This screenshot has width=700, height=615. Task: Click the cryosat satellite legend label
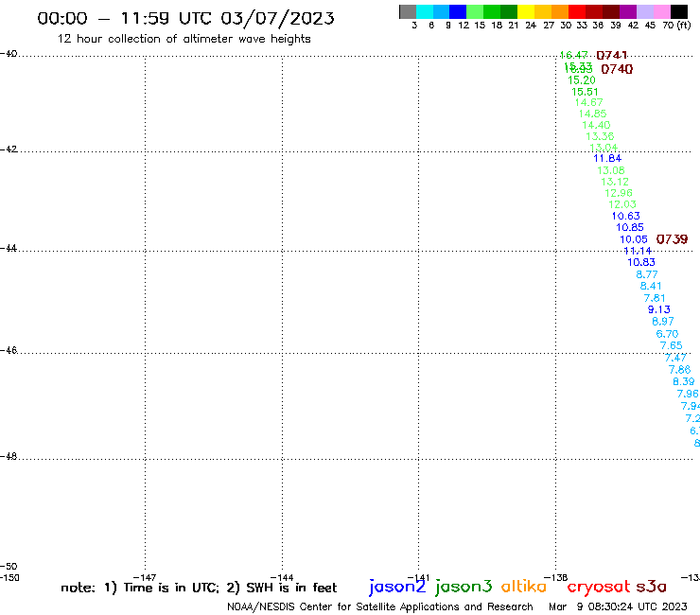(599, 587)
